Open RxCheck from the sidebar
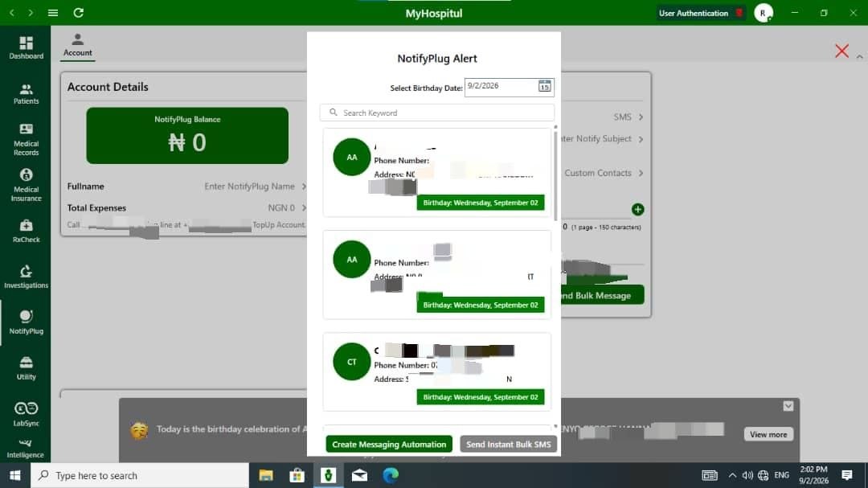 click(26, 231)
